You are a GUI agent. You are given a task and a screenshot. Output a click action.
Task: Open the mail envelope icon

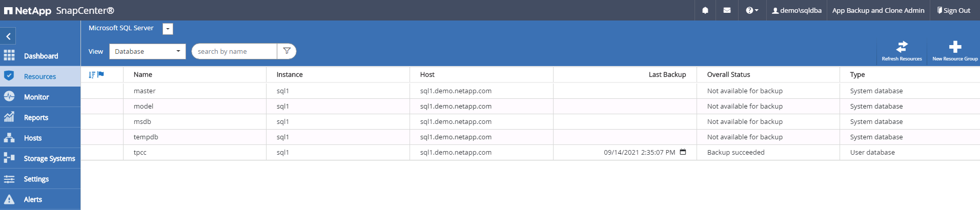point(727,10)
